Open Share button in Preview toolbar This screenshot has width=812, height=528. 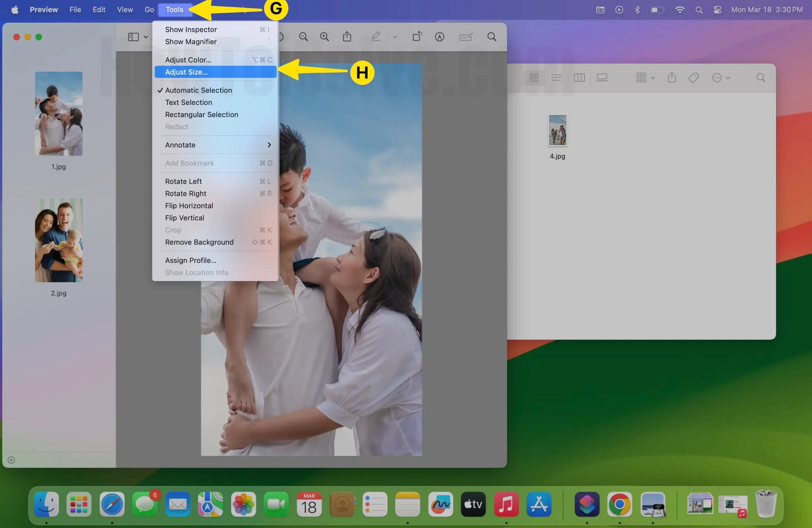[347, 36]
